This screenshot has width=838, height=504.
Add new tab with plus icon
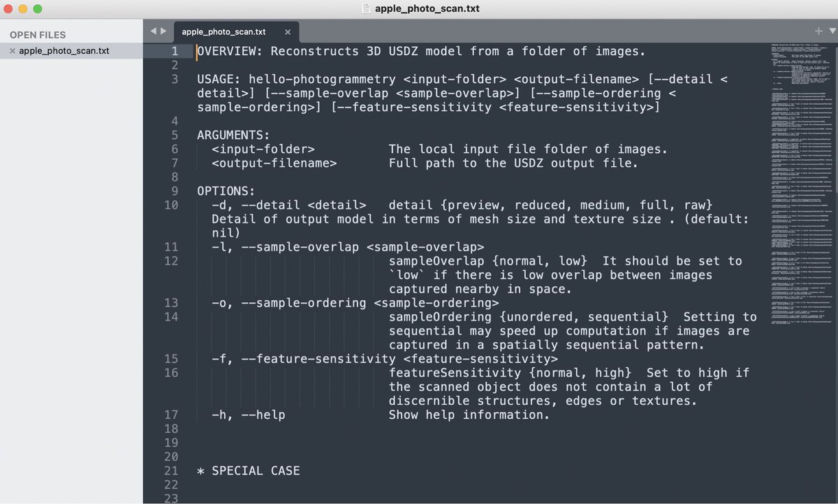(x=818, y=31)
